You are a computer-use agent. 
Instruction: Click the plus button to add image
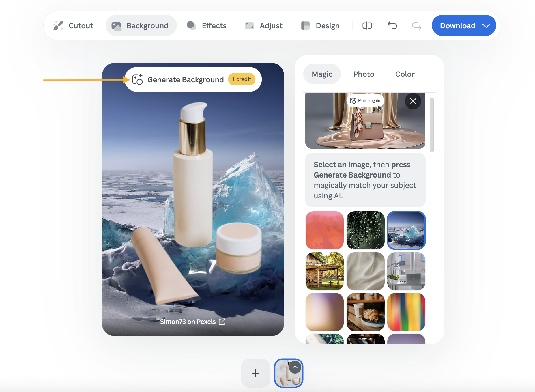point(255,373)
